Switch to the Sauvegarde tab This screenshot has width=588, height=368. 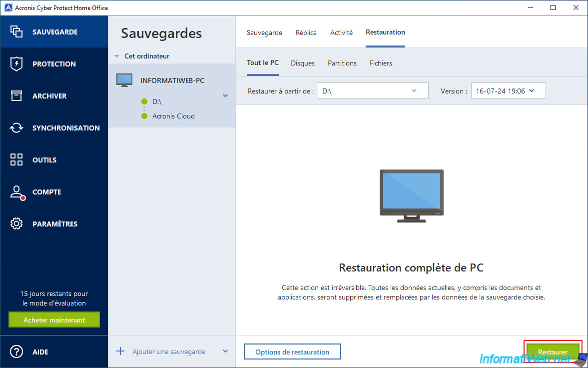click(x=264, y=32)
